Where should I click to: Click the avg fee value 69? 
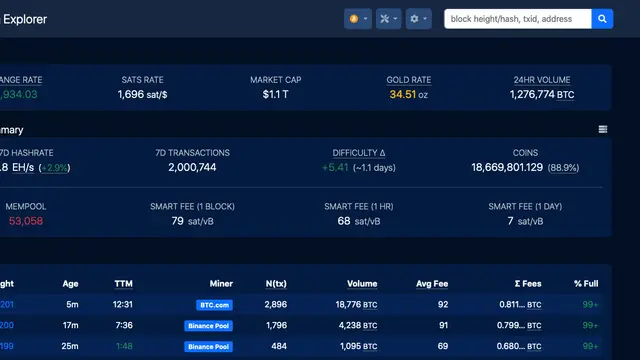[443, 346]
